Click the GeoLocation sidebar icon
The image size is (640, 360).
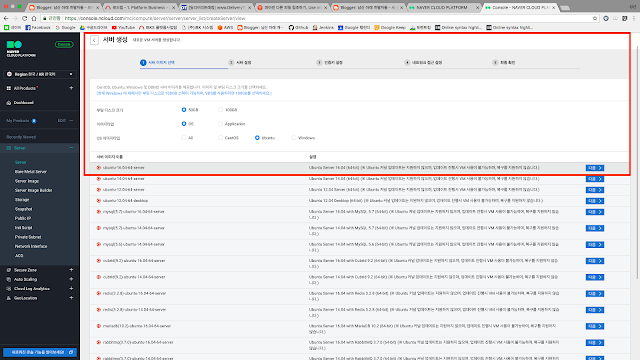(x=9, y=298)
